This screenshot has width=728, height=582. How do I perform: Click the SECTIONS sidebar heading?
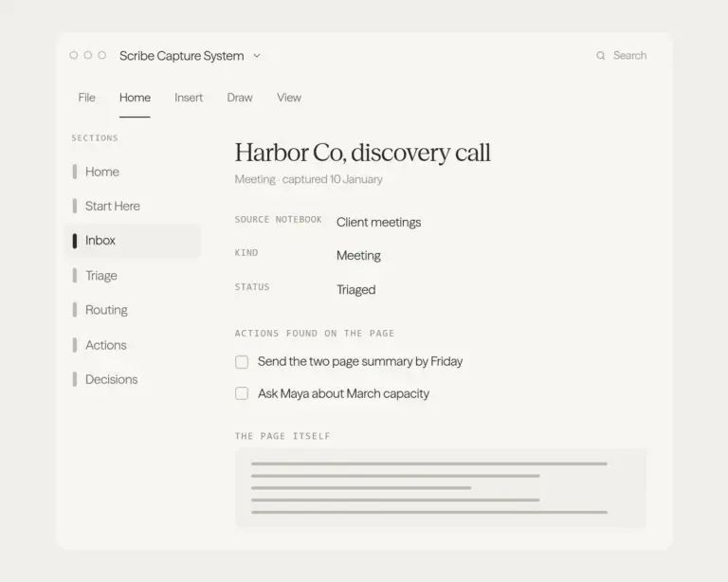tap(95, 137)
